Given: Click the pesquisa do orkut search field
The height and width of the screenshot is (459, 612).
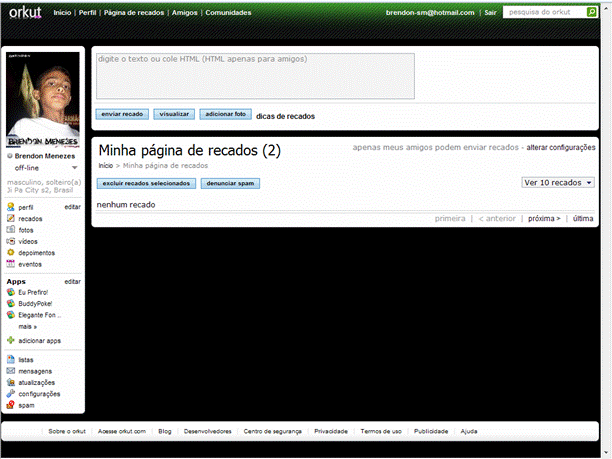Looking at the screenshot, I should (x=545, y=12).
